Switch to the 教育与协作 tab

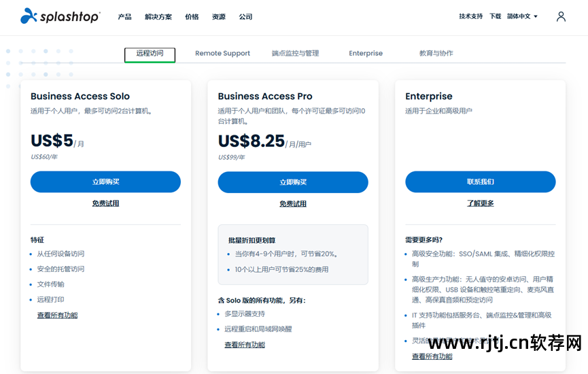(436, 53)
